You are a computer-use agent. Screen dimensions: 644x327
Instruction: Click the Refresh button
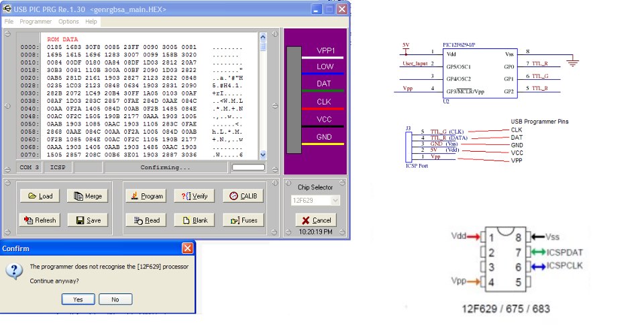[x=40, y=220]
